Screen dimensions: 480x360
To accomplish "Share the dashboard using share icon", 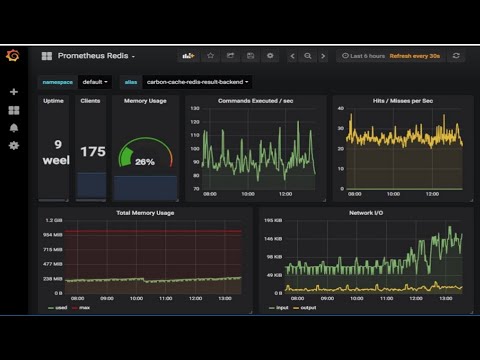I will [230, 56].
